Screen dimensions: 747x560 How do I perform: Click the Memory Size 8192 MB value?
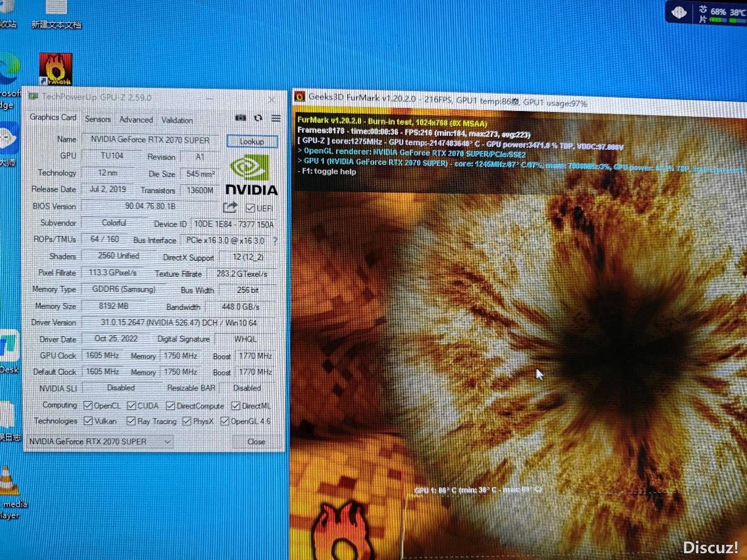click(x=114, y=306)
